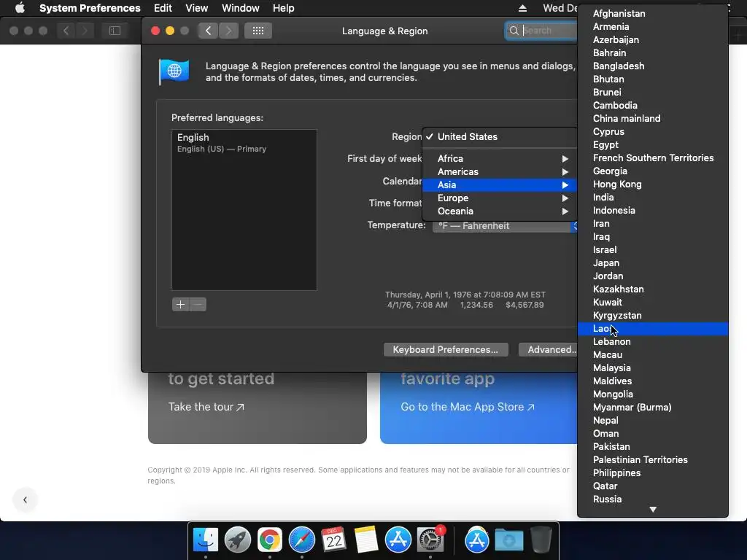
Task: Choose Qatar from the country list
Action: point(653,486)
